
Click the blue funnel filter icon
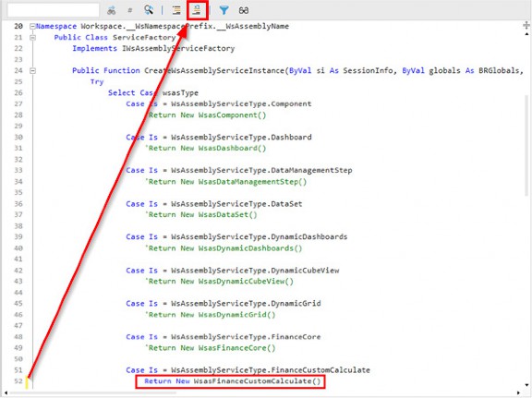(224, 10)
